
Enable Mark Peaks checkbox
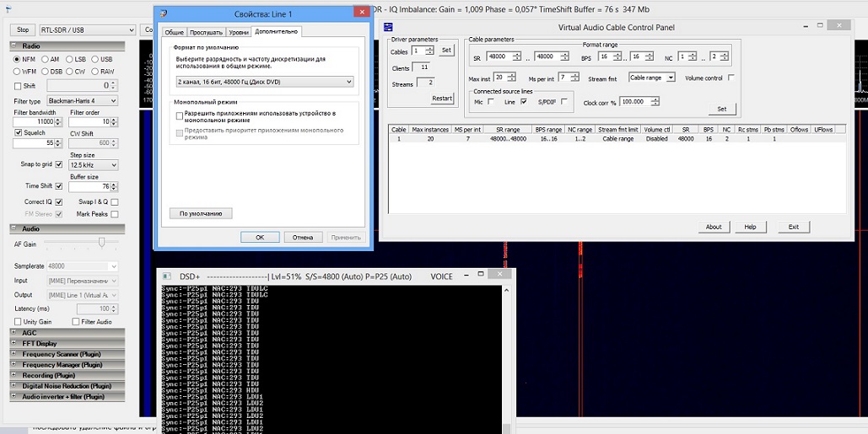[115, 214]
